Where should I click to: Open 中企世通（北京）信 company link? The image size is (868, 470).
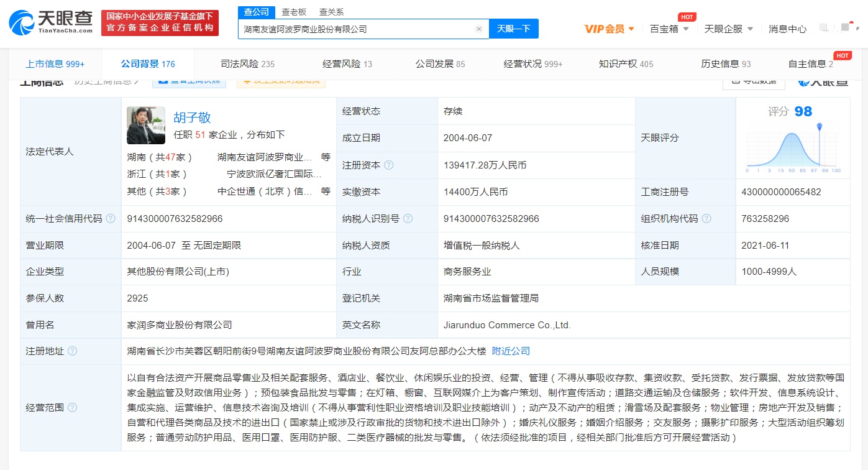click(x=265, y=191)
